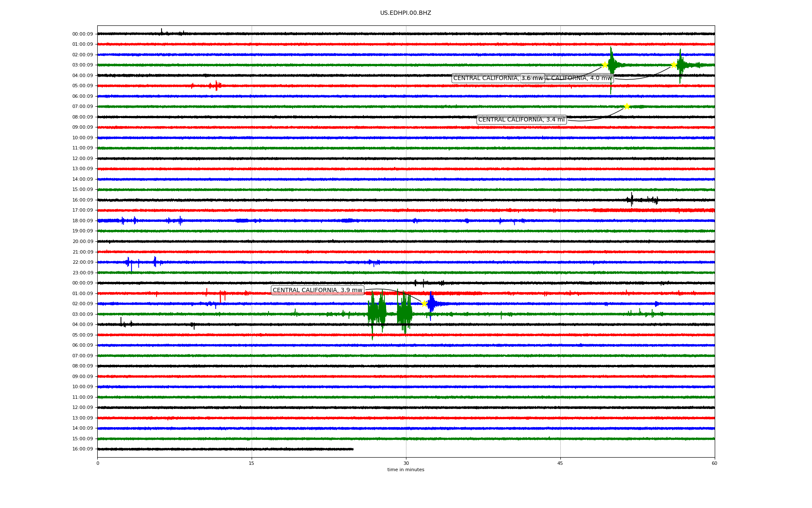Click the yellow star beside the 3.9 mw annotation
The image size is (812, 508).
[424, 304]
